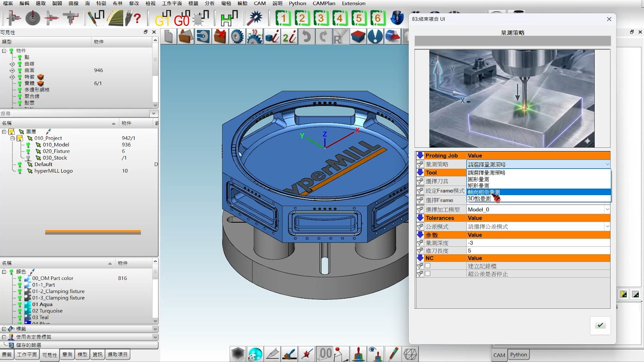Choose 圓形量測 from the strategy list

[x=539, y=179]
